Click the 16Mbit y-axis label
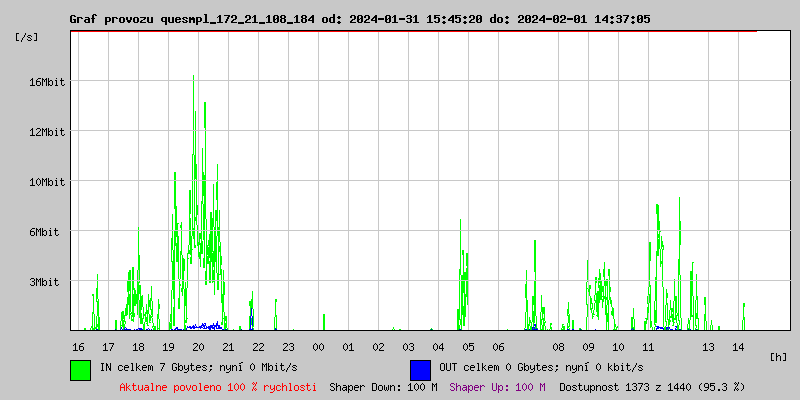800x400 pixels. click(x=46, y=81)
